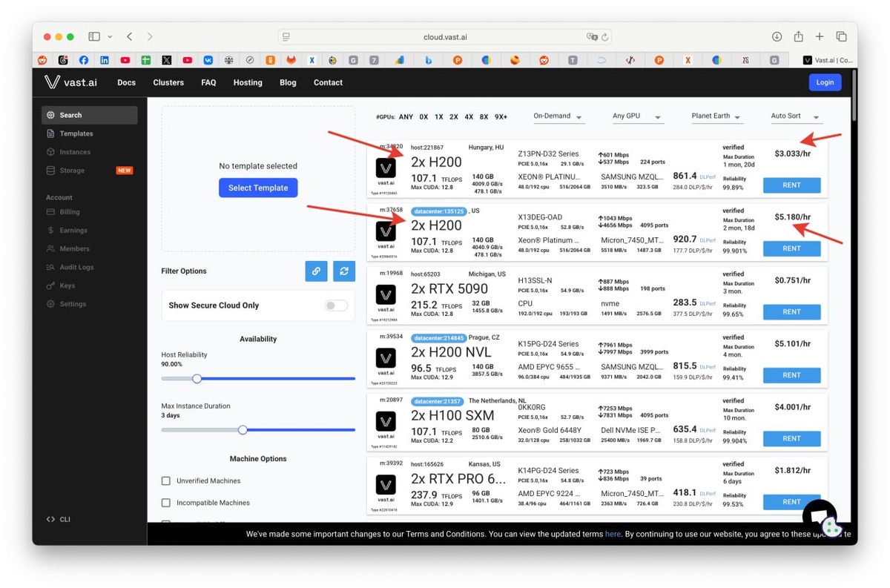Go back in Safari history

(x=130, y=36)
